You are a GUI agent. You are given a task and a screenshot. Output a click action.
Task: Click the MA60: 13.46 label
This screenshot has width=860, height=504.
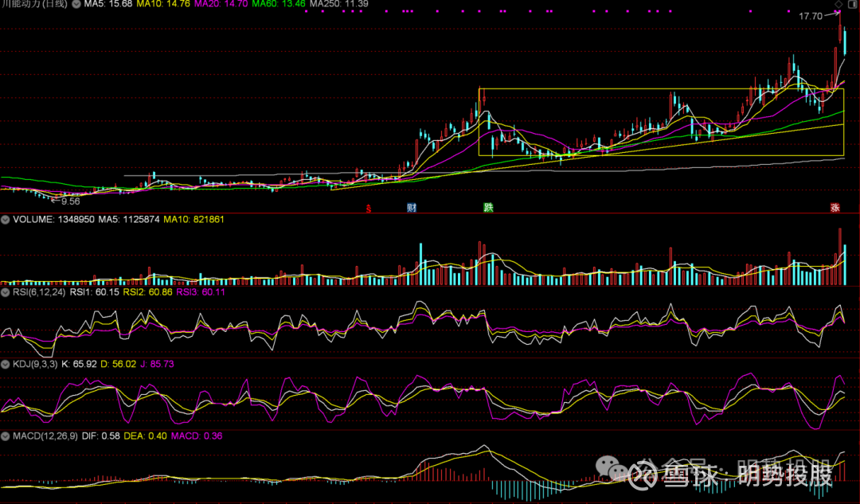[279, 4]
